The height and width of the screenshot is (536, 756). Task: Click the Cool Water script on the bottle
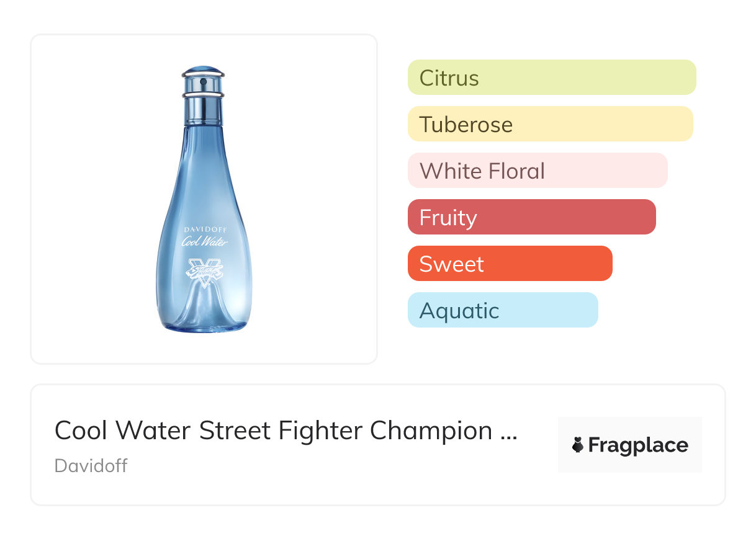point(204,242)
